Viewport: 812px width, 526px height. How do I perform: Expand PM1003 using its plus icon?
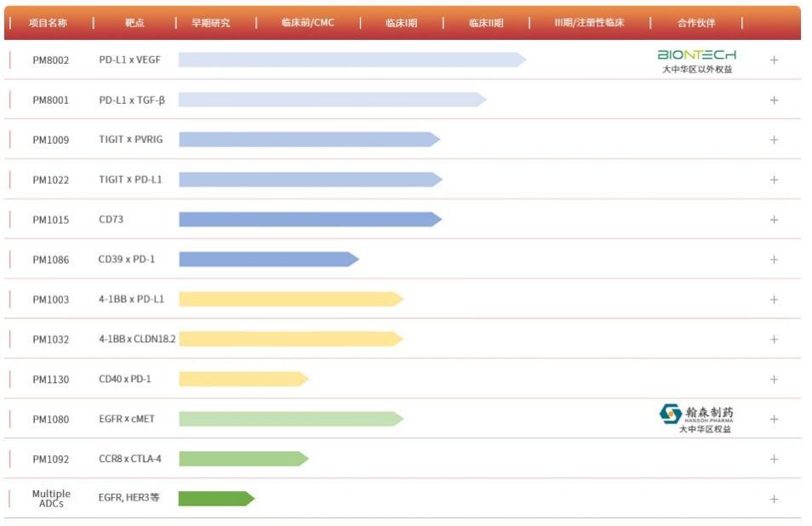point(774,300)
